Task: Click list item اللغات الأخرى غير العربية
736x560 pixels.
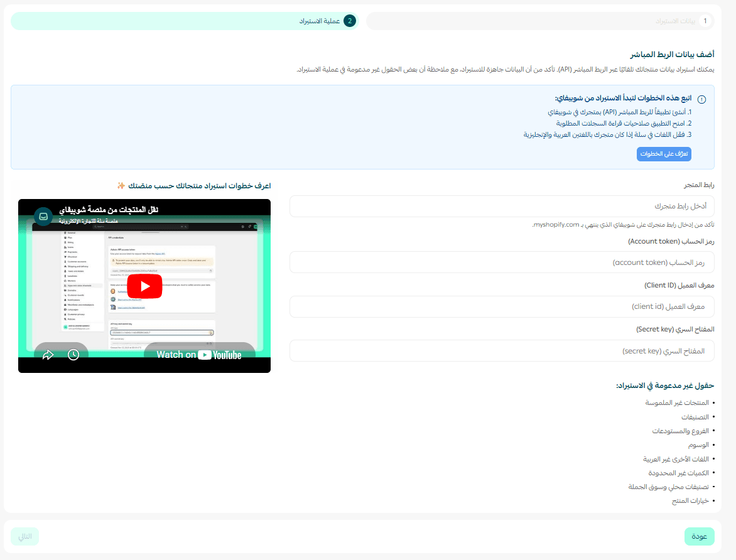Action: pos(676,459)
